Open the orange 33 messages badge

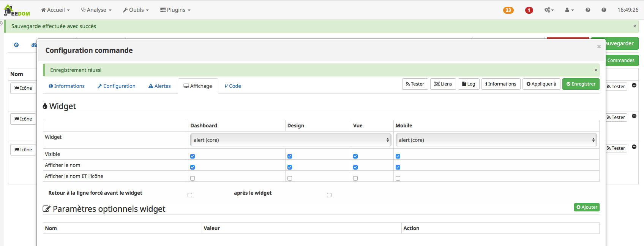pyautogui.click(x=508, y=10)
